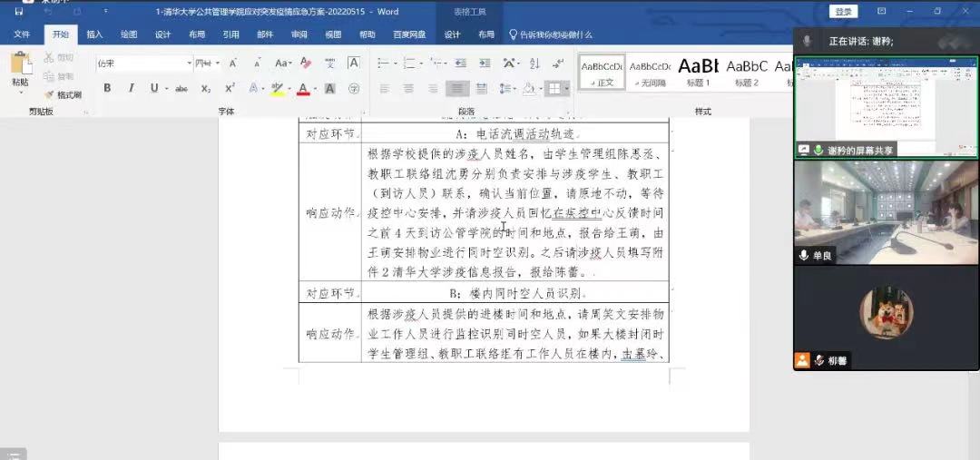This screenshot has width=980, height=460.
Task: Toggle justified paragraph alignment
Action: (x=458, y=88)
